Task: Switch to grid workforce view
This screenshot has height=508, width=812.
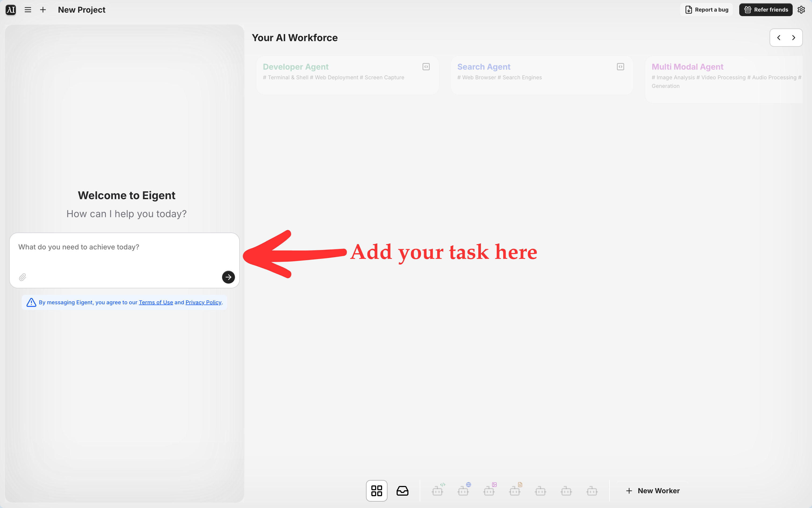Action: click(376, 491)
